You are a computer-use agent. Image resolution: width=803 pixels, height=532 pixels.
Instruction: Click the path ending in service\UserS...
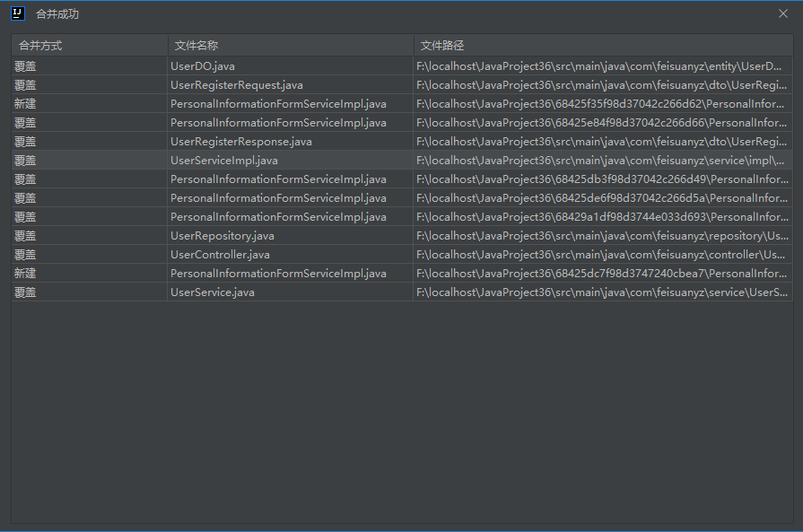point(602,292)
